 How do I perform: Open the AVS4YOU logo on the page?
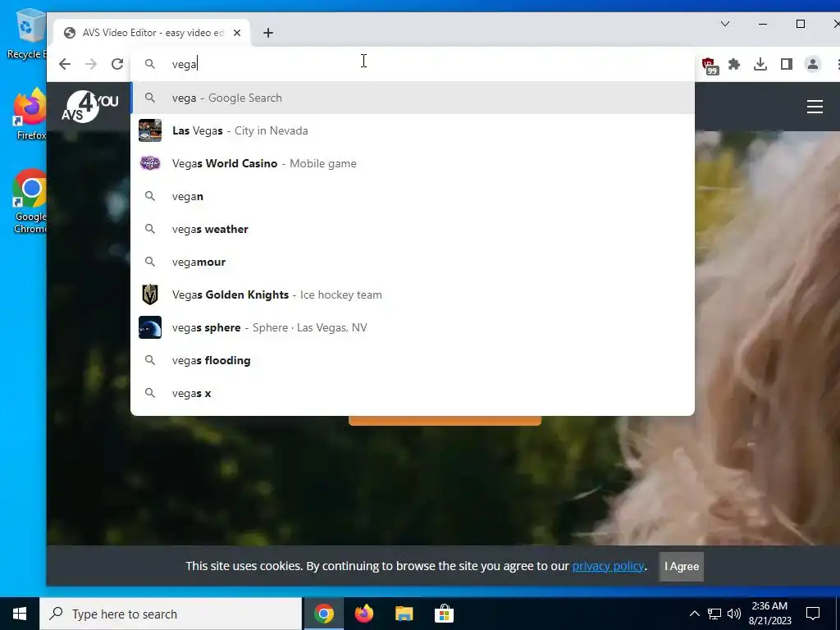coord(90,106)
